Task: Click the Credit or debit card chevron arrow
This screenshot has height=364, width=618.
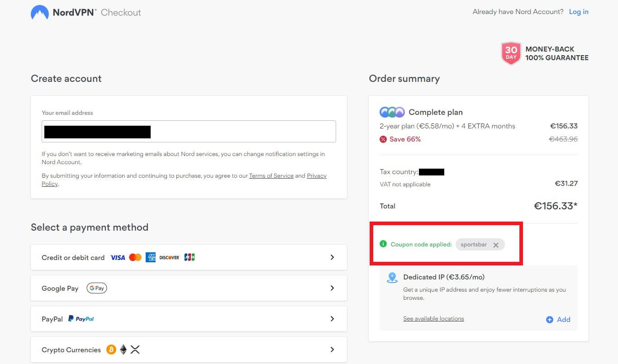Action: pyautogui.click(x=332, y=257)
